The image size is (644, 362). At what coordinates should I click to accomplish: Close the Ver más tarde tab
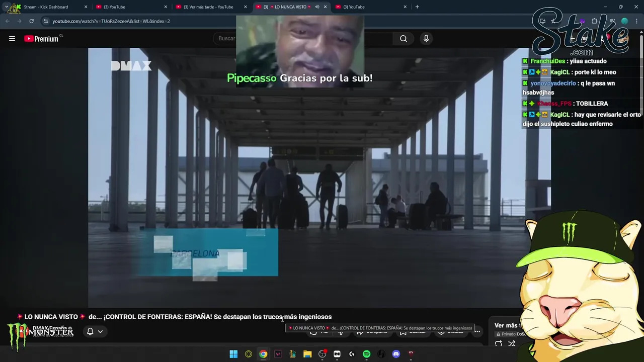246,7
